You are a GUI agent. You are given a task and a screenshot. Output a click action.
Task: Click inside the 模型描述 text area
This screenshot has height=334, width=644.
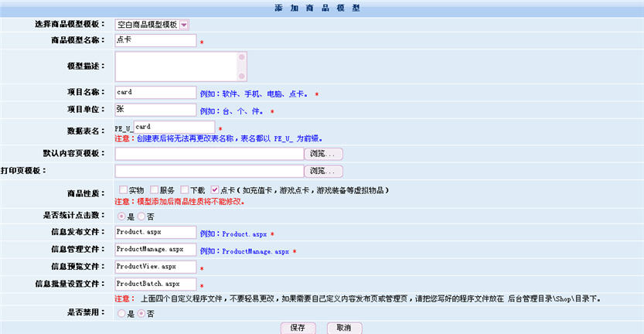pos(175,66)
